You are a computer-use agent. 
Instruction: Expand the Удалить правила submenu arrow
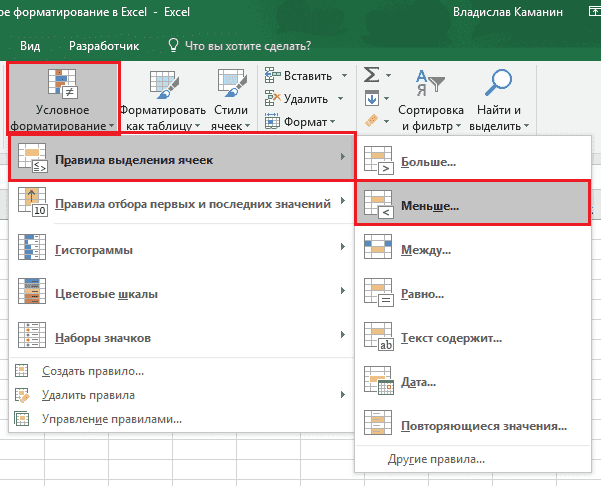tap(343, 394)
